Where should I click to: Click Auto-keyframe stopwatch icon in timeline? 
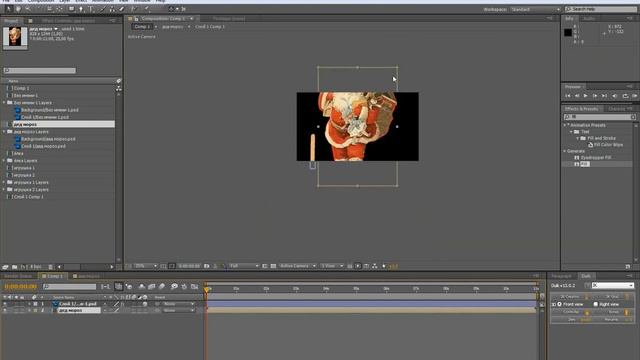(x=184, y=287)
